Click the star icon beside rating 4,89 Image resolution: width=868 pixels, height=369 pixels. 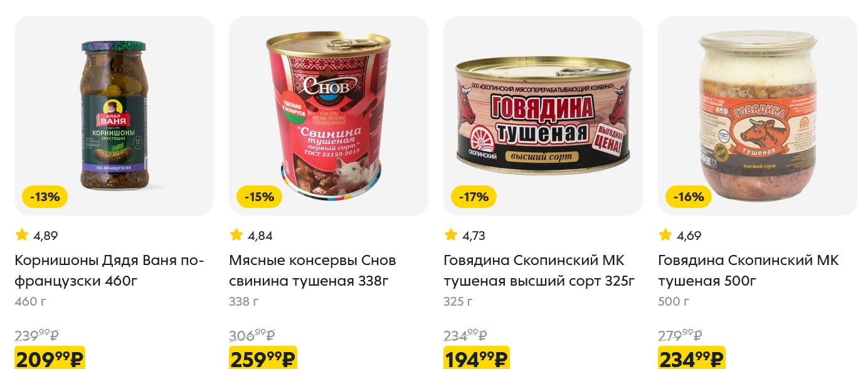click(22, 235)
